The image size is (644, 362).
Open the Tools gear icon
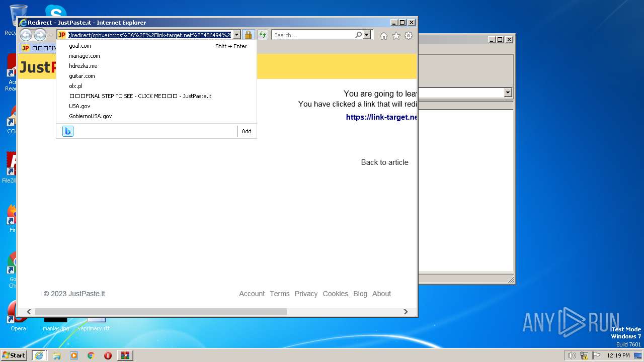click(409, 36)
